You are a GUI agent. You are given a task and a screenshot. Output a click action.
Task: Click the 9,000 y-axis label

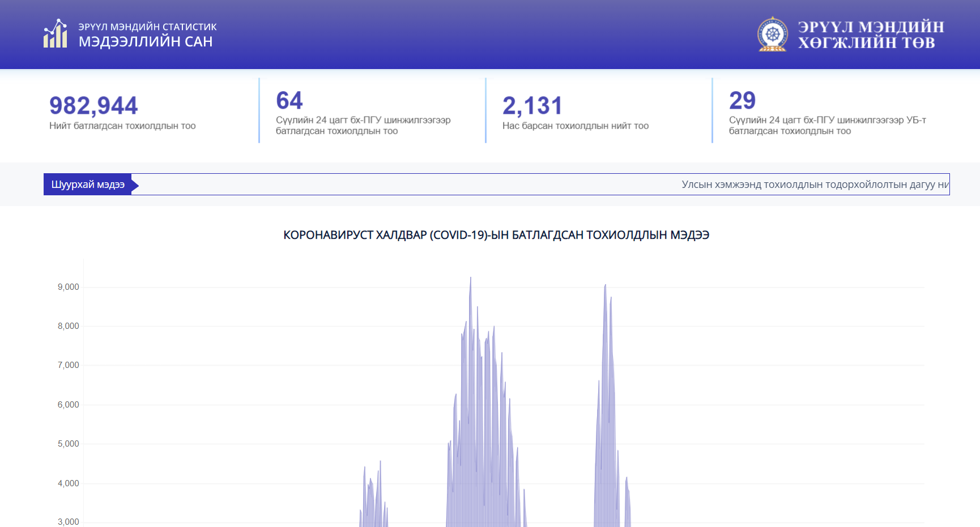click(x=68, y=287)
